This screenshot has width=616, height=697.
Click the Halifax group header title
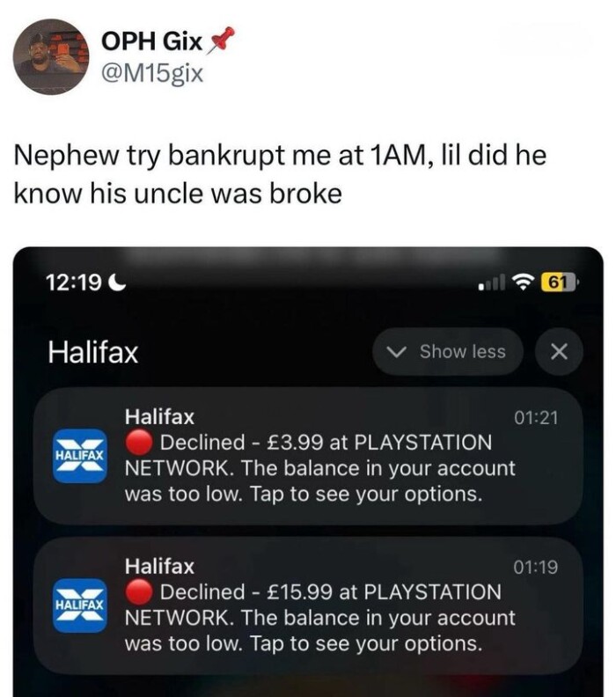(93, 352)
